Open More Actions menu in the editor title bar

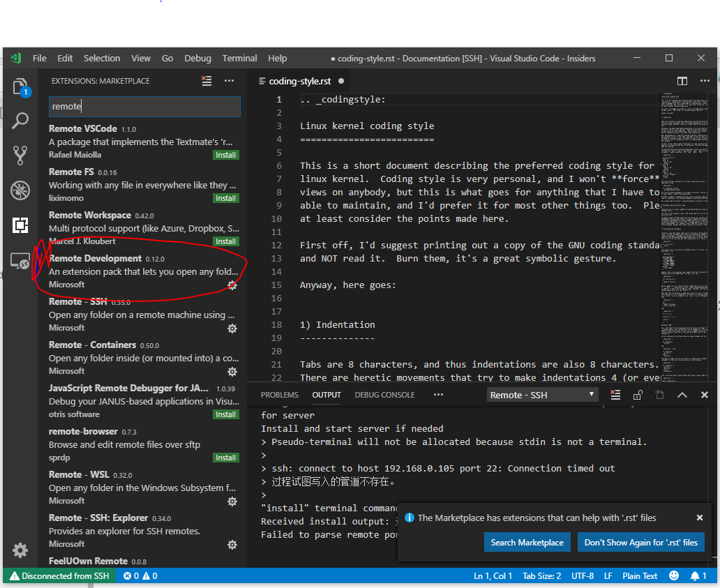tap(705, 81)
